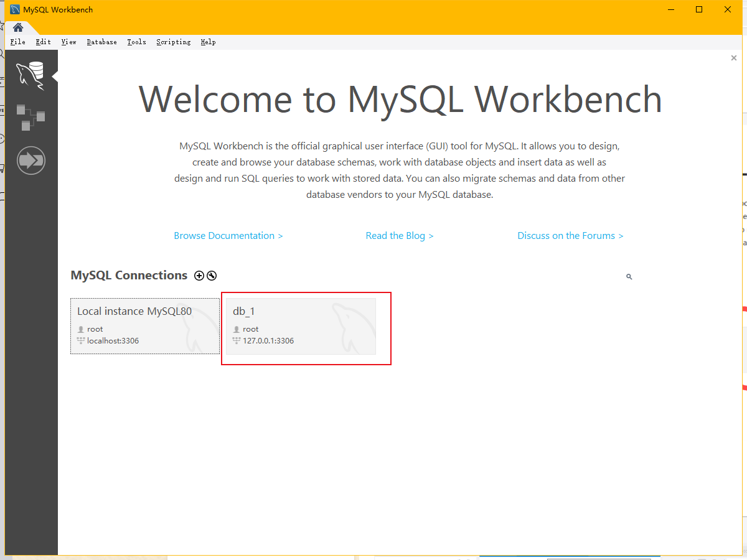Click localhost:3306 host text
Viewport: 747px width, 560px height.
113,341
